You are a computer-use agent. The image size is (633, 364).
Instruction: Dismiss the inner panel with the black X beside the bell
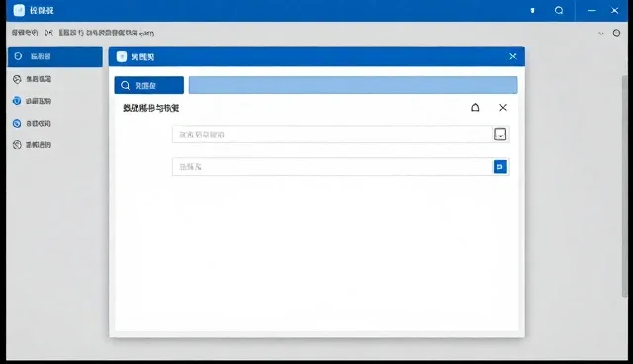click(x=503, y=108)
